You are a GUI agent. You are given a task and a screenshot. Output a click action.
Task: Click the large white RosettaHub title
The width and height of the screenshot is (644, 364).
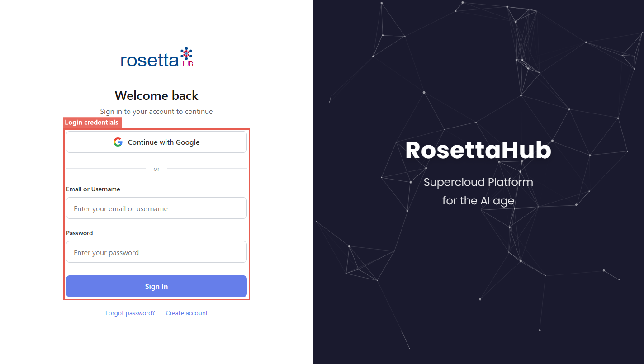[478, 150]
